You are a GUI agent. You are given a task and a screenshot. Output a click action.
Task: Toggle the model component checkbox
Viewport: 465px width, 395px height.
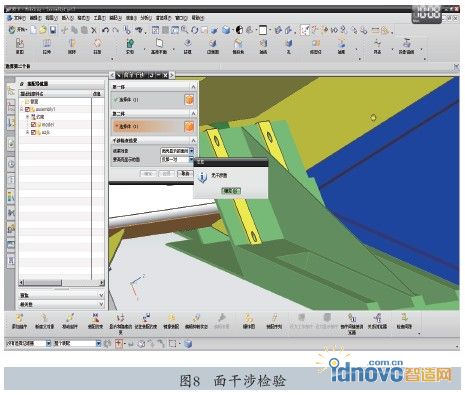click(33, 124)
